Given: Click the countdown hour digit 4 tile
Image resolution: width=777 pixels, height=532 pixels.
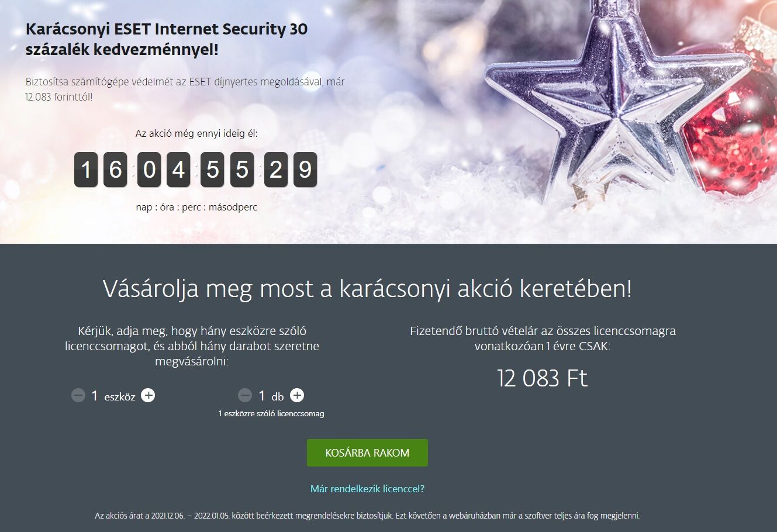Looking at the screenshot, I should pos(178,170).
